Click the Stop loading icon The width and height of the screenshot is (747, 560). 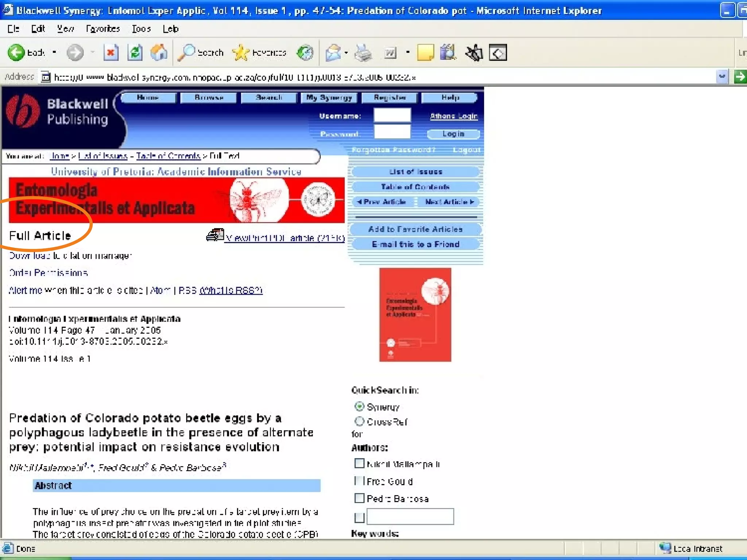(111, 53)
